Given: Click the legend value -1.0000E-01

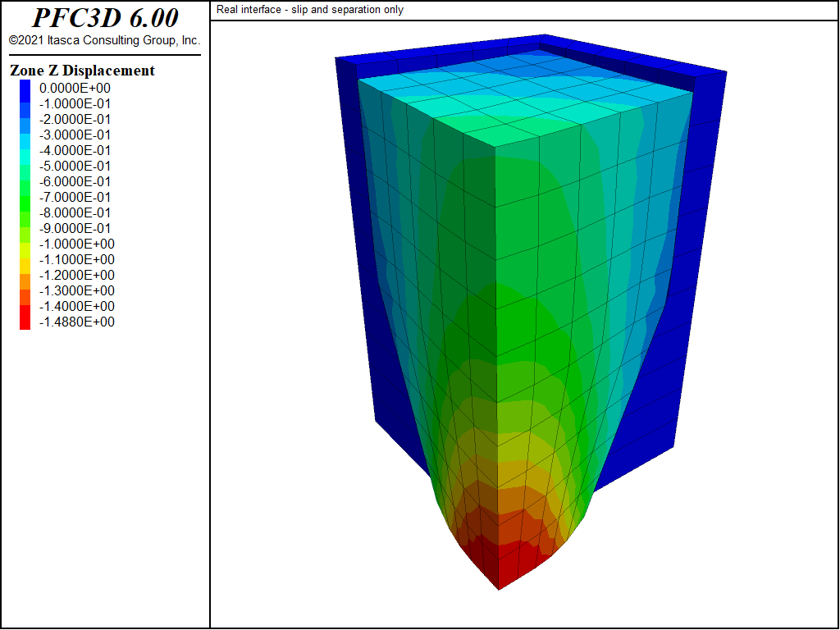Looking at the screenshot, I should (x=75, y=104).
